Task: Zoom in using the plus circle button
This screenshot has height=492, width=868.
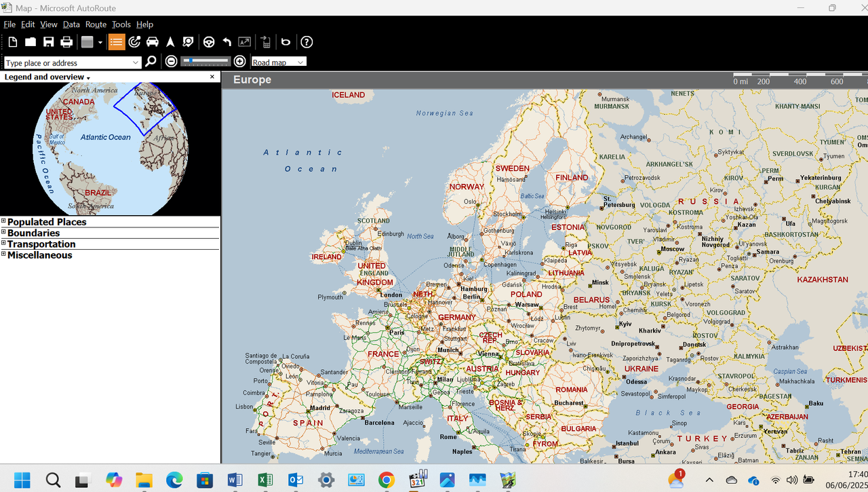Action: (239, 62)
